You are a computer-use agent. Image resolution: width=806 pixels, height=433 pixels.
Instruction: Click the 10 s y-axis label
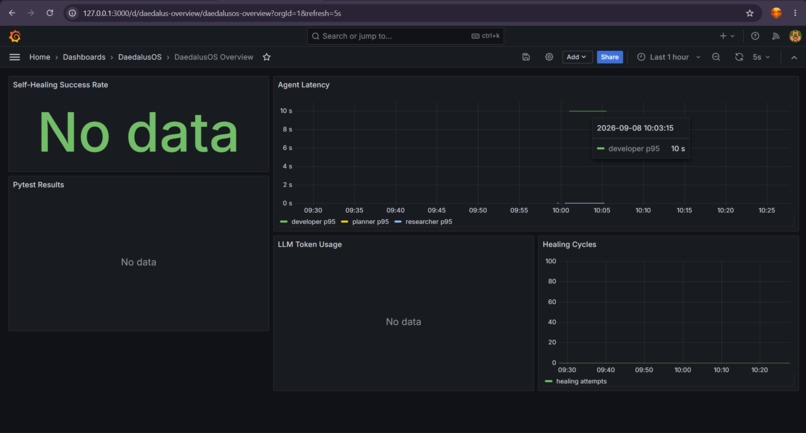(286, 111)
